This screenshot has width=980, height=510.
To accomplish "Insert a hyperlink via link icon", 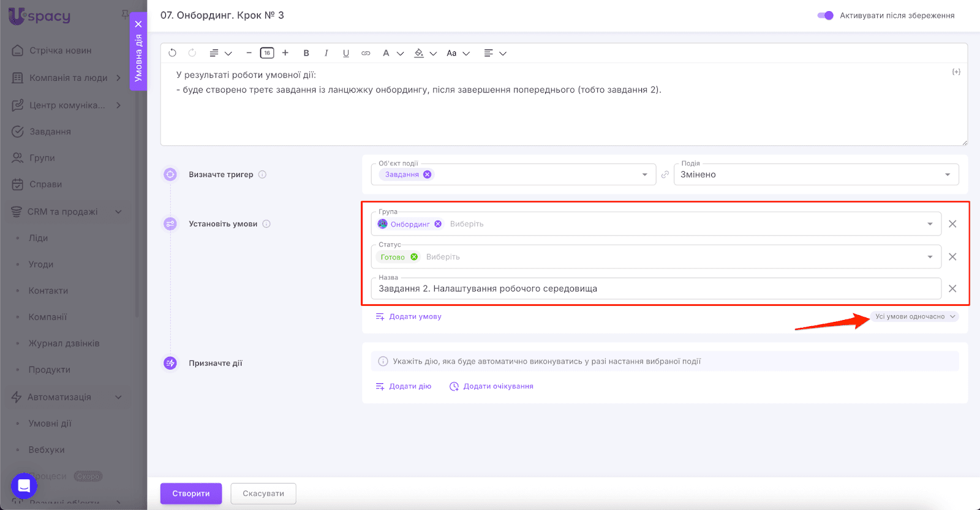I will pyautogui.click(x=366, y=53).
